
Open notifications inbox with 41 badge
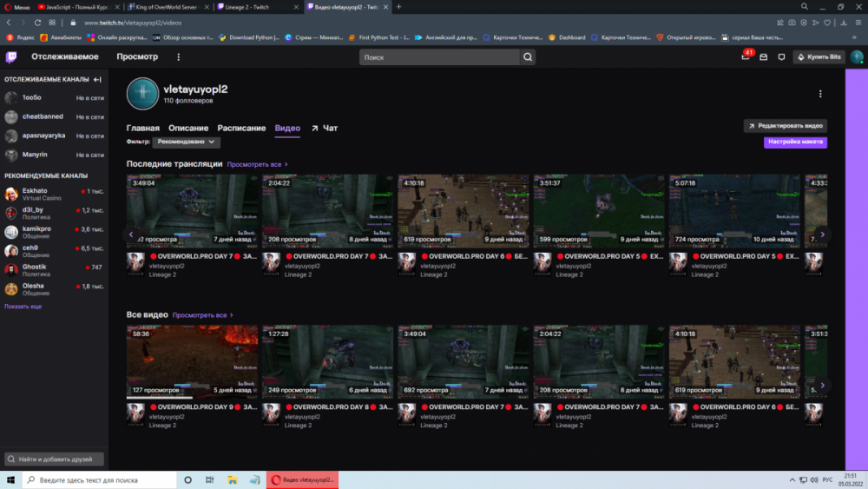coord(746,57)
